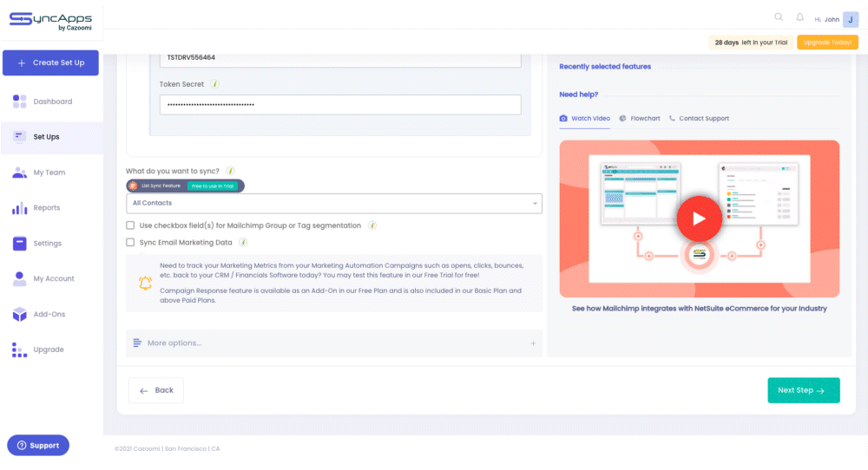Click info icon beside Sync Email Marketing Data
The height and width of the screenshot is (470, 868).
[x=243, y=242]
